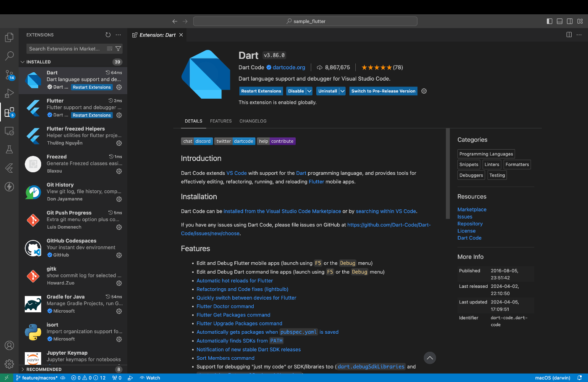The image size is (588, 382).
Task: Click the Debuggers category tag
Action: 471,175
